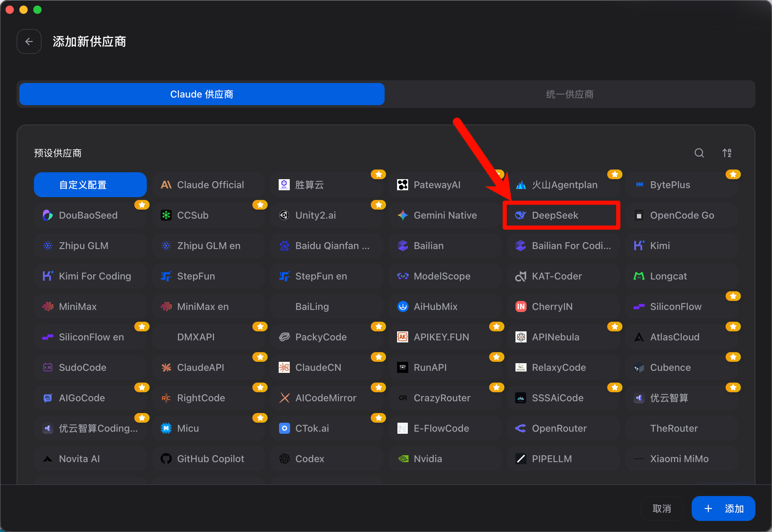The width and height of the screenshot is (772, 532).
Task: Sort presets alphabetically with sort icon
Action: 727,153
